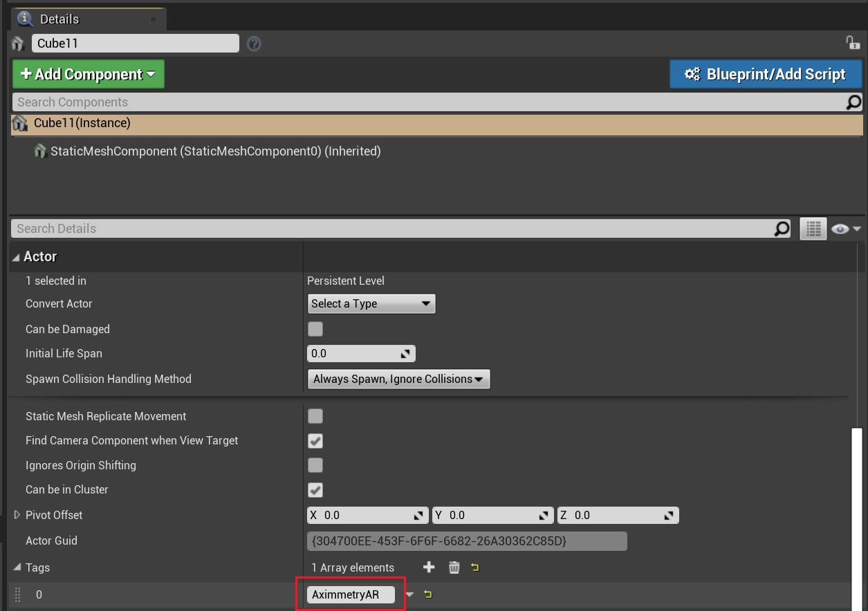Reset the Tags array to default
The height and width of the screenshot is (611, 868).
click(475, 567)
